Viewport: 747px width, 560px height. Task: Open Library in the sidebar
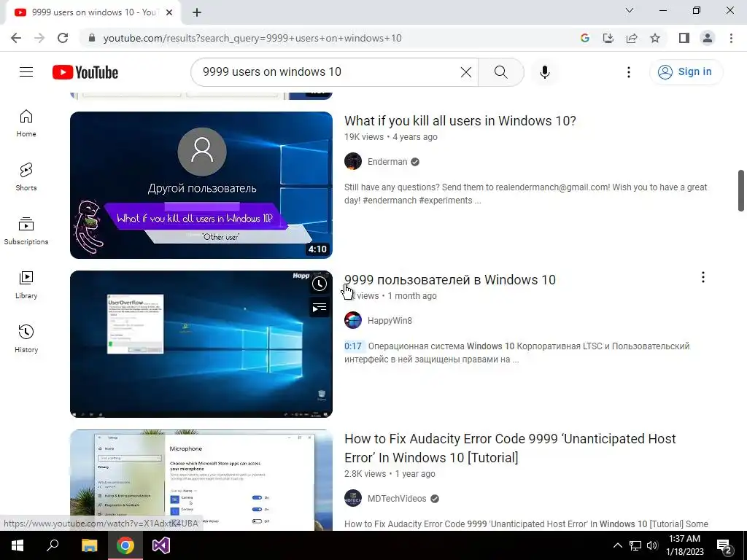click(x=26, y=285)
